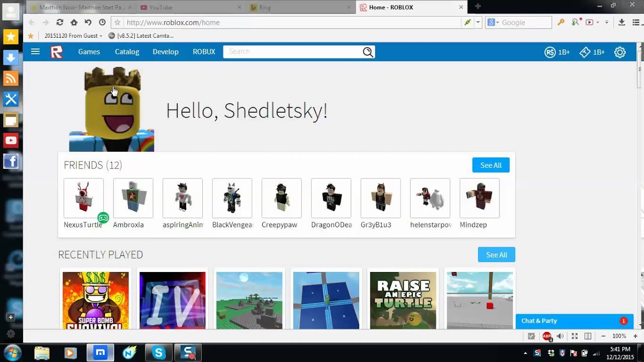
Task: Open Skype from the Windows taskbar
Action: [x=159, y=352]
